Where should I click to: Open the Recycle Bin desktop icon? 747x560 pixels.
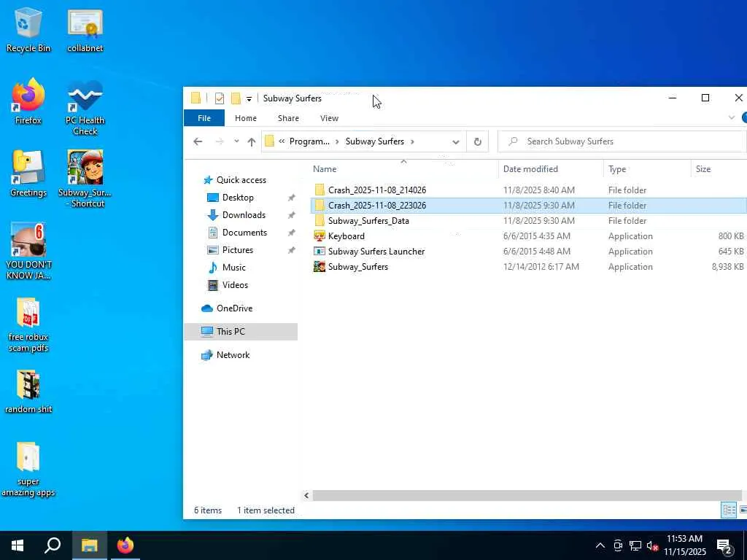click(x=28, y=29)
